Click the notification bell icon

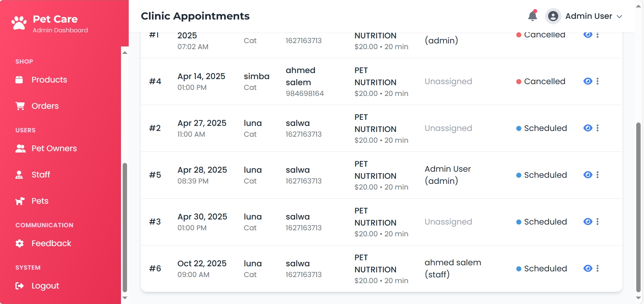(532, 16)
